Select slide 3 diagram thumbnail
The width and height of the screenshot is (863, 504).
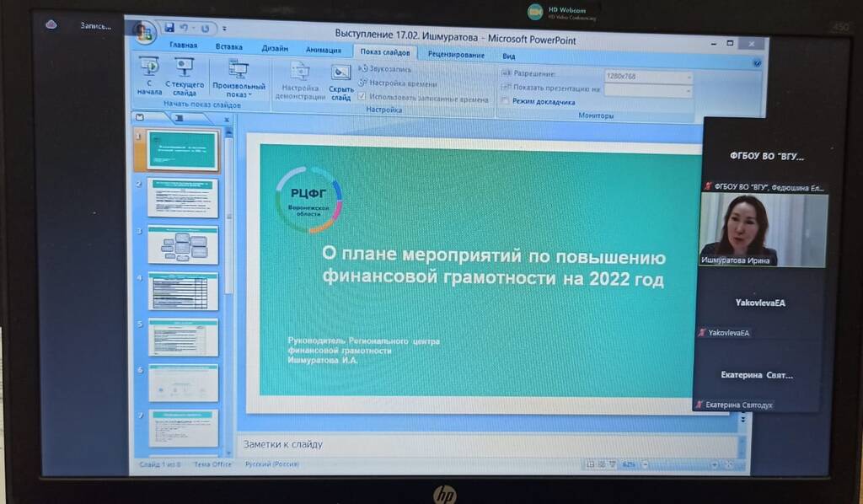pyautogui.click(x=183, y=245)
